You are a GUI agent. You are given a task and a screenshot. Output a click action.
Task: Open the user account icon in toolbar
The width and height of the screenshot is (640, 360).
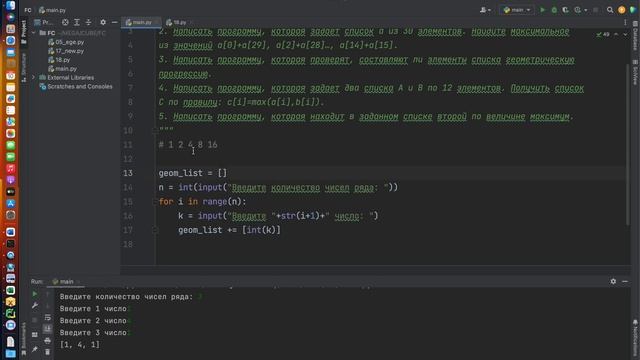pos(485,10)
